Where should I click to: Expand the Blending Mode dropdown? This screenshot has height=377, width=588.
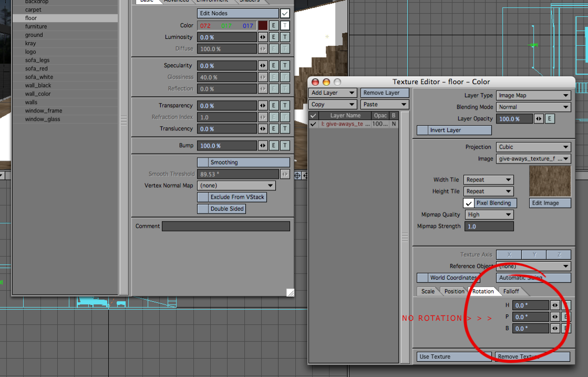pyautogui.click(x=533, y=107)
